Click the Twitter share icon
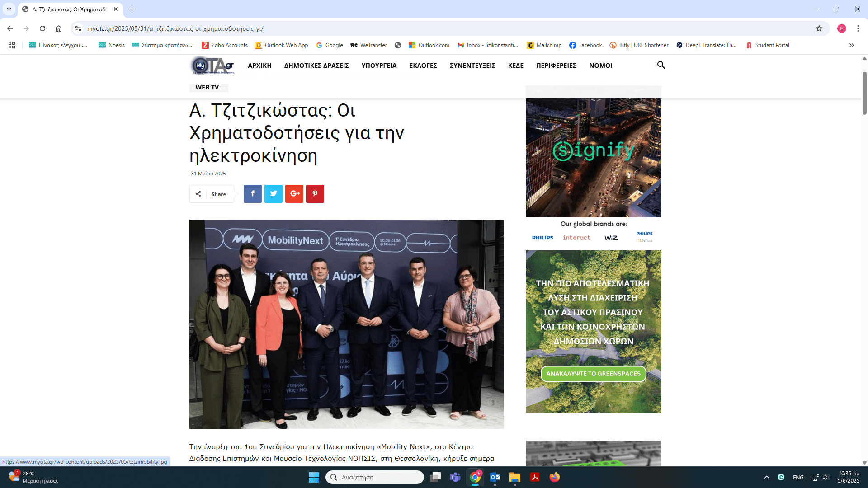The image size is (868, 488). point(273,194)
